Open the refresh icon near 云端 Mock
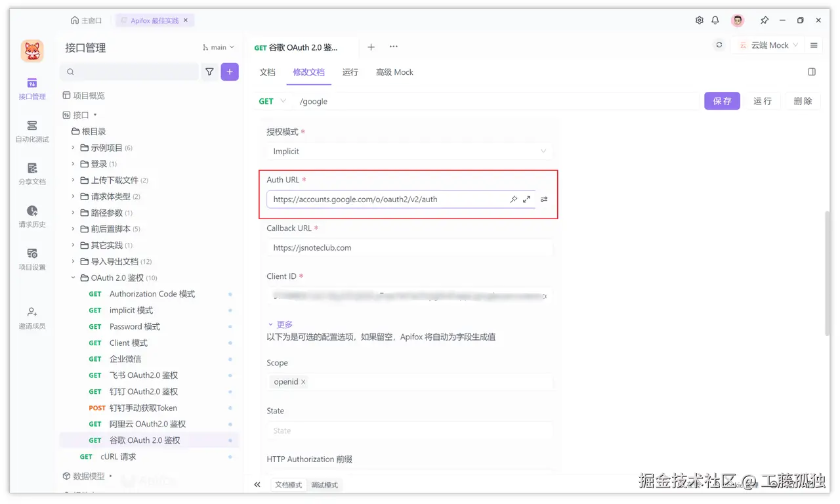The width and height of the screenshot is (840, 504). 719,46
